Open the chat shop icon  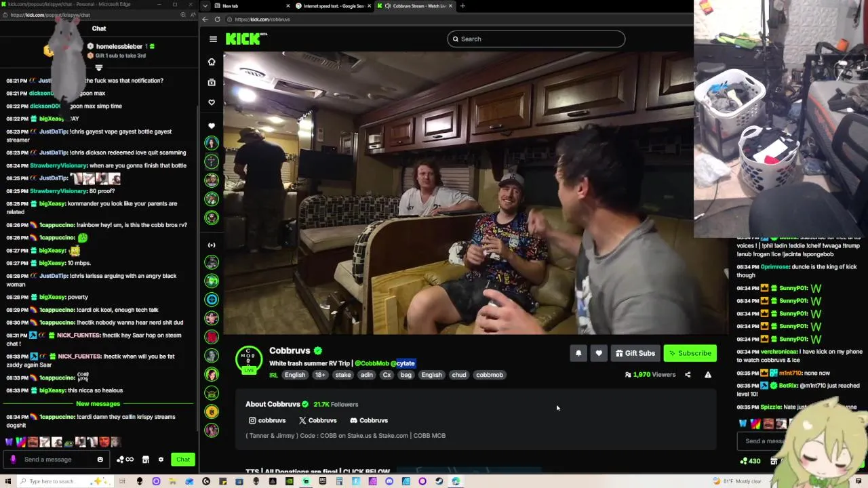click(145, 460)
